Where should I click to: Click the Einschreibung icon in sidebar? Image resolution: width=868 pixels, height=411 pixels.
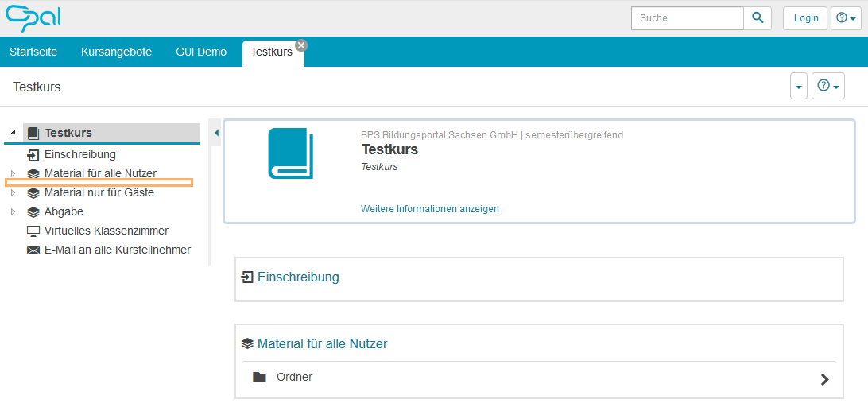[33, 155]
